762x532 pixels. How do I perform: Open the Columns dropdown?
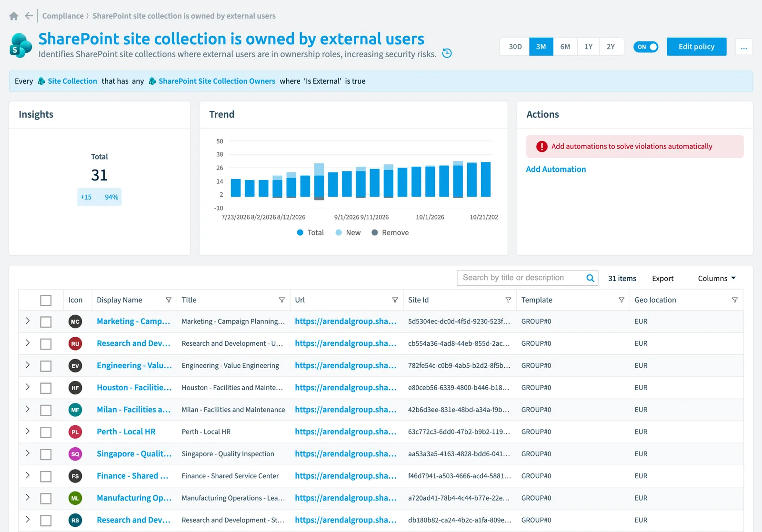tap(717, 278)
